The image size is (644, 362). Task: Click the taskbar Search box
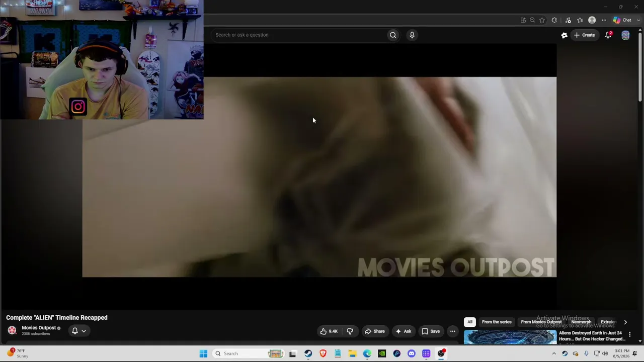pos(248,353)
